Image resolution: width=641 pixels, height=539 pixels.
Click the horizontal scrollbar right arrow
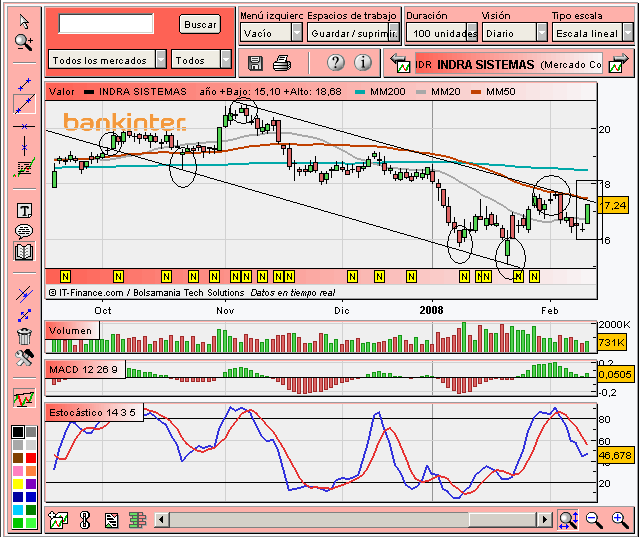pyautogui.click(x=544, y=520)
